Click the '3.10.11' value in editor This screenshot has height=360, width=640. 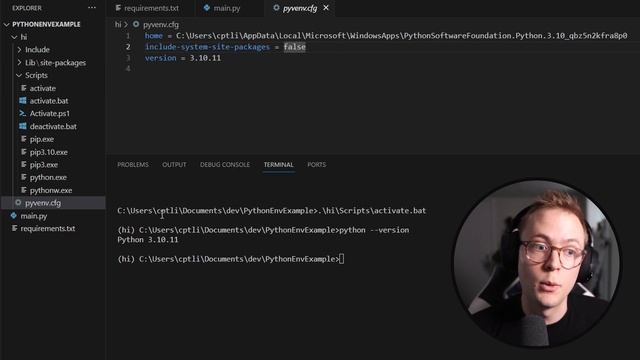[x=205, y=58]
